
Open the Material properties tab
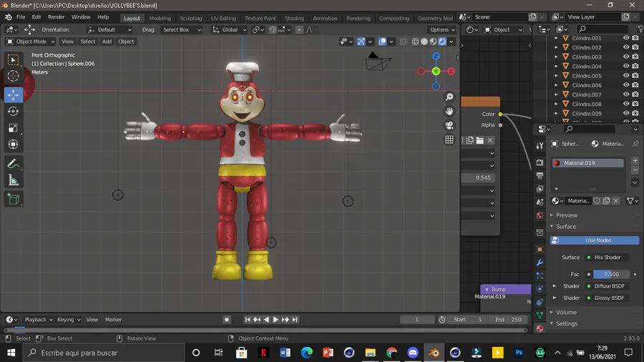[x=540, y=328]
